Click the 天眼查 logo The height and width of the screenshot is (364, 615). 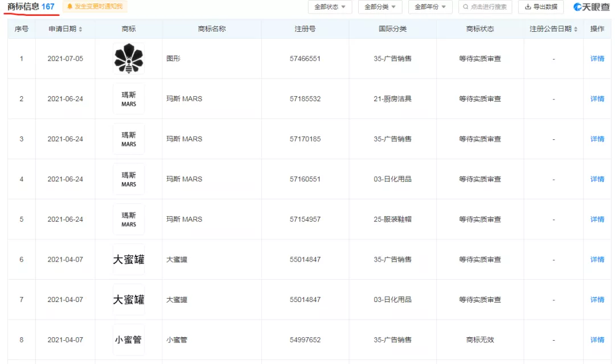(592, 7)
